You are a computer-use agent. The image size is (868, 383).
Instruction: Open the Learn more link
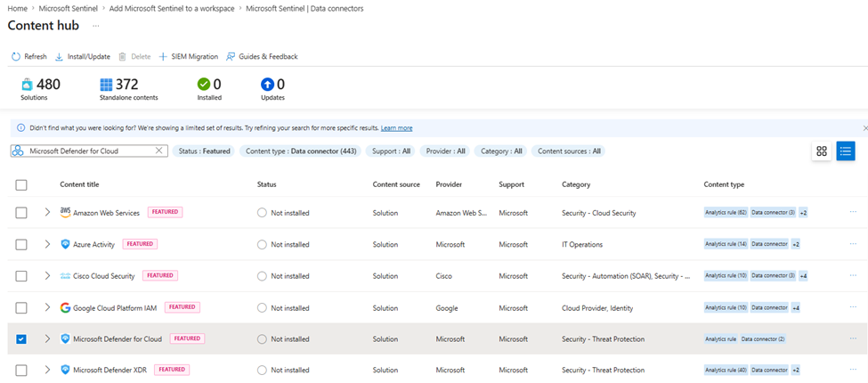click(396, 128)
